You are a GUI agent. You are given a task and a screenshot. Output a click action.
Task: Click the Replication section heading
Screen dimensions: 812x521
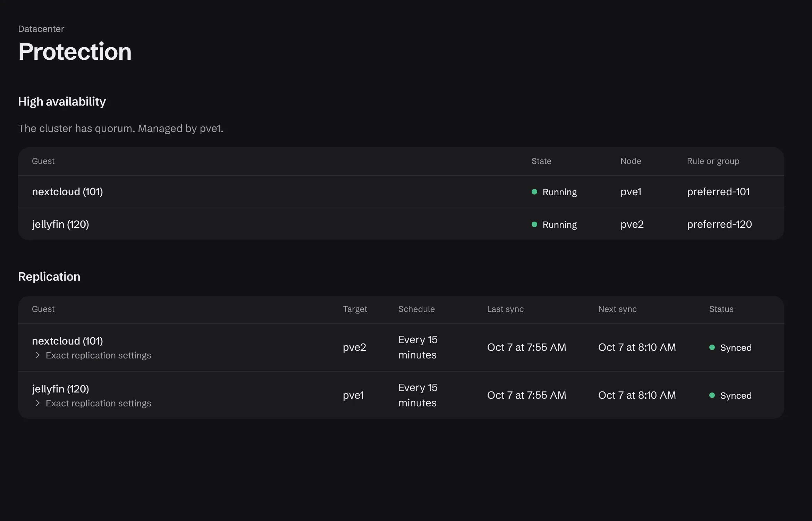pyautogui.click(x=49, y=276)
